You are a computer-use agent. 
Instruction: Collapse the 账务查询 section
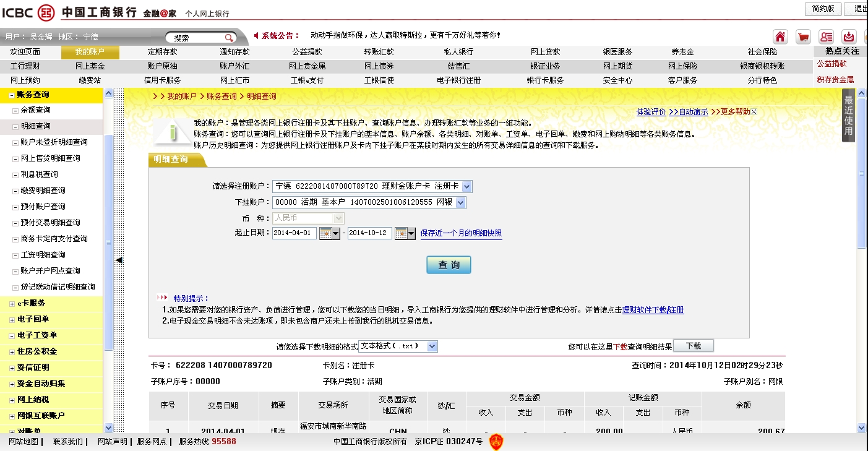pos(12,95)
